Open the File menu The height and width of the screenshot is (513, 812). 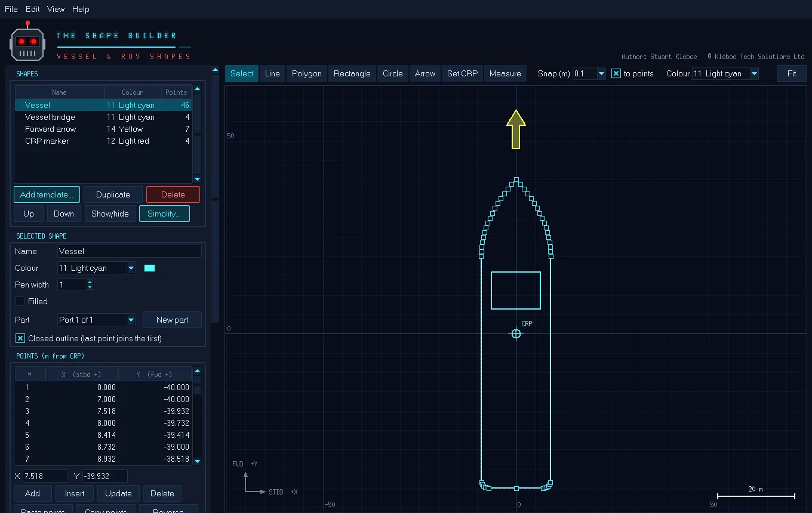click(x=11, y=9)
